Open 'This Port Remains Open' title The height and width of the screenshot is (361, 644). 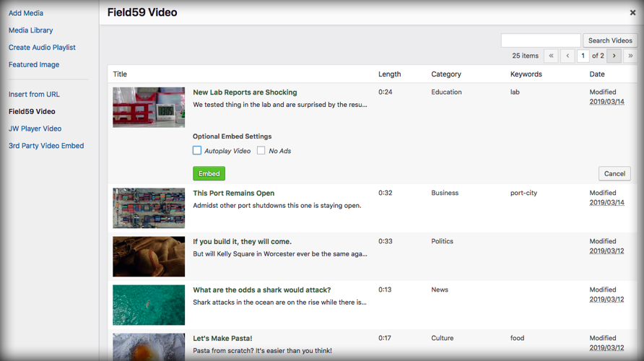(234, 193)
